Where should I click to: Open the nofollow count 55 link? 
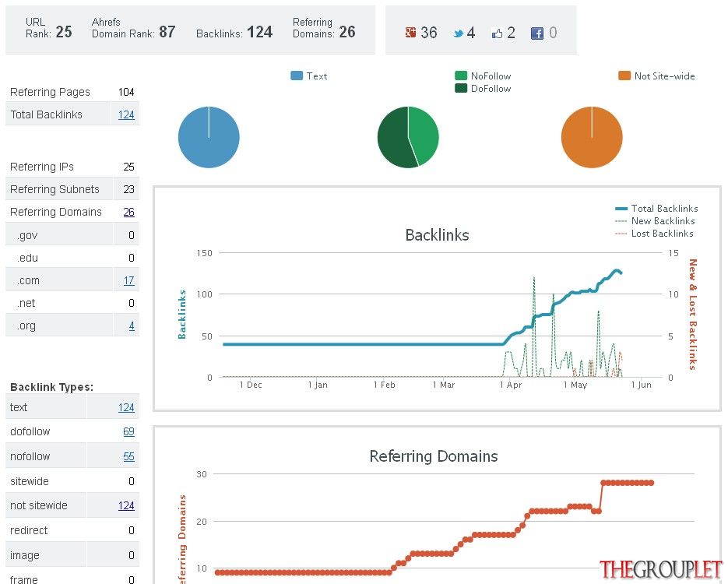click(x=129, y=457)
